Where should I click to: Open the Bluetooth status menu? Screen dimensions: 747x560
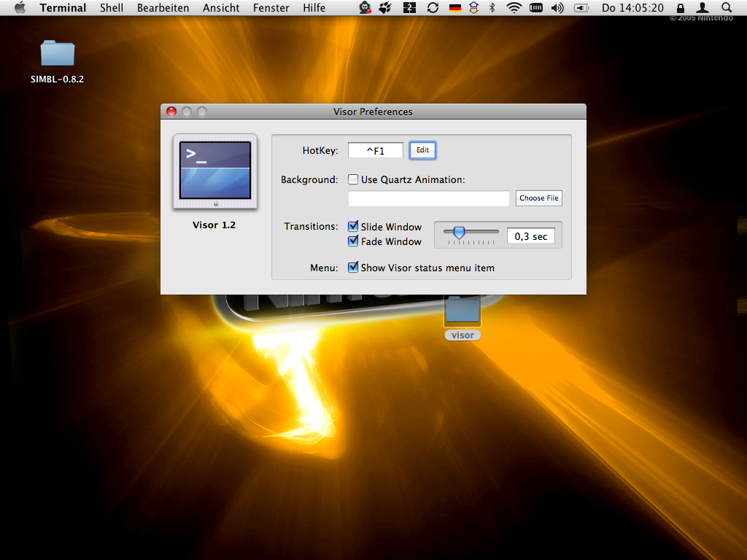tap(492, 7)
